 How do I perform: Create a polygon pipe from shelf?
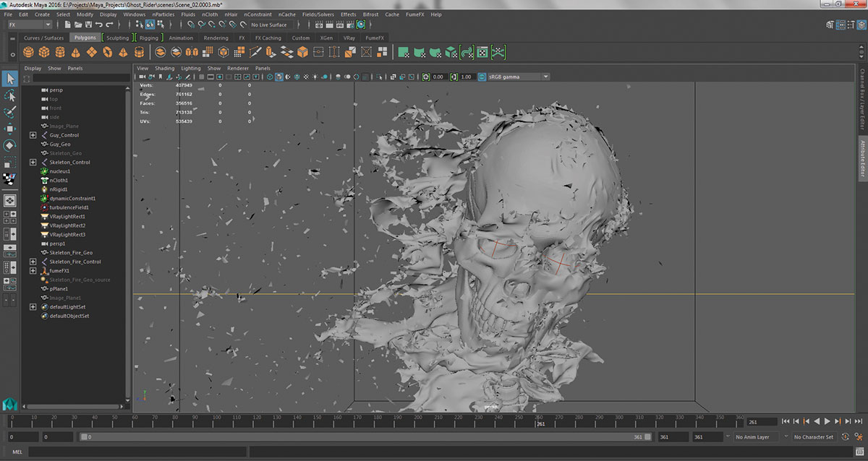pos(140,52)
